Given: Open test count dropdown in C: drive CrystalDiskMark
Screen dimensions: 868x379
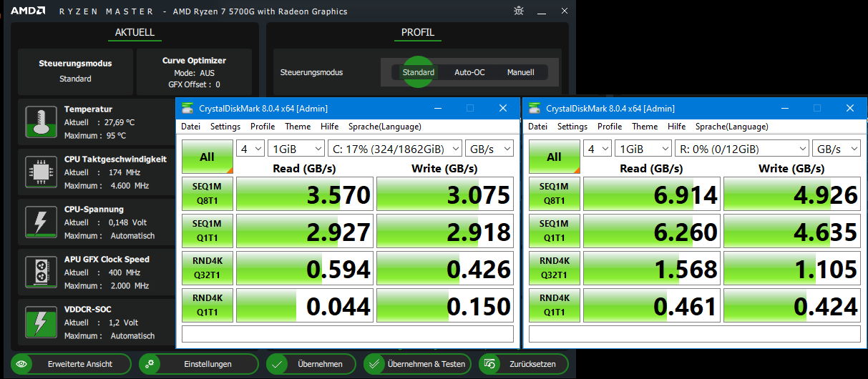Looking at the screenshot, I should click(250, 149).
